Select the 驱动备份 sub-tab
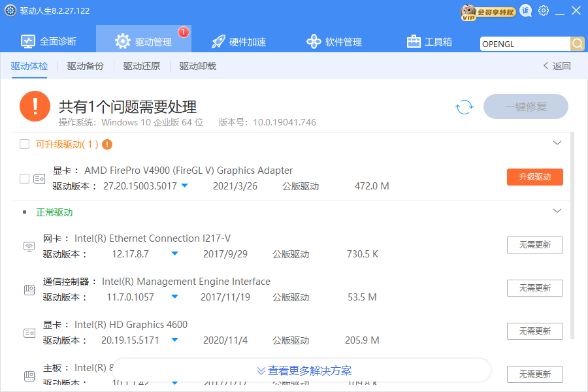Viewport: 588px width, 392px height. coord(86,66)
